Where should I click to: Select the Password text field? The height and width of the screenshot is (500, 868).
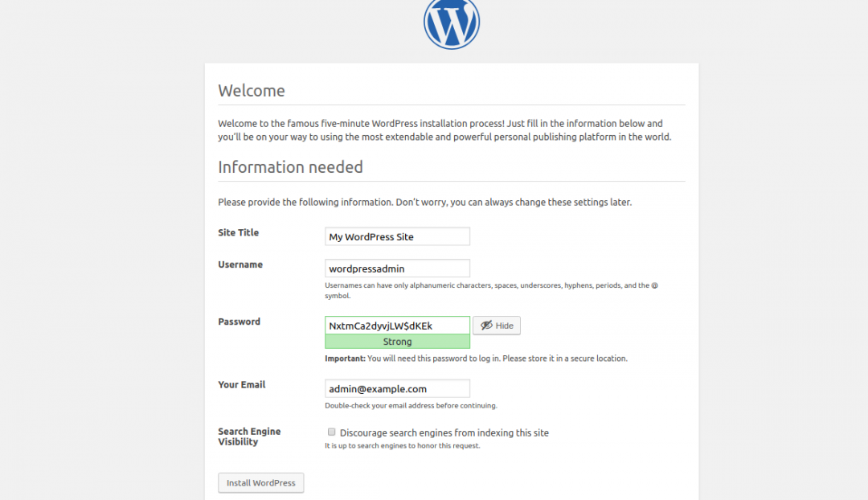pos(397,326)
